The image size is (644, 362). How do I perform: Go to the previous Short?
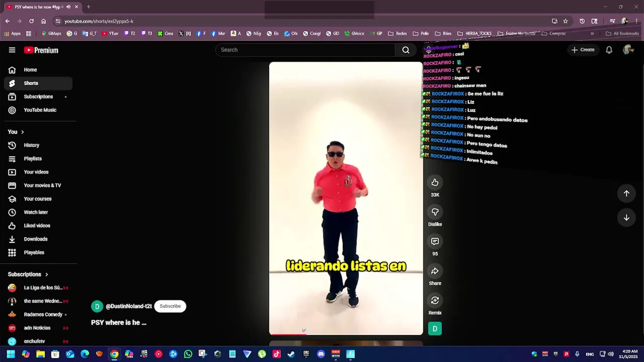[626, 194]
